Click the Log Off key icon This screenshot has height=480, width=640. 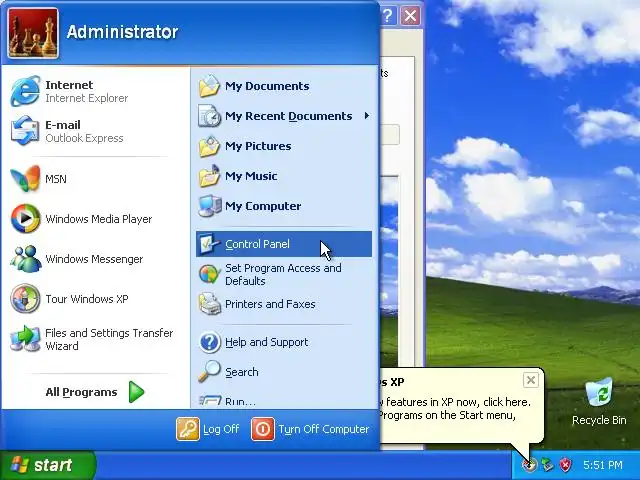(188, 429)
